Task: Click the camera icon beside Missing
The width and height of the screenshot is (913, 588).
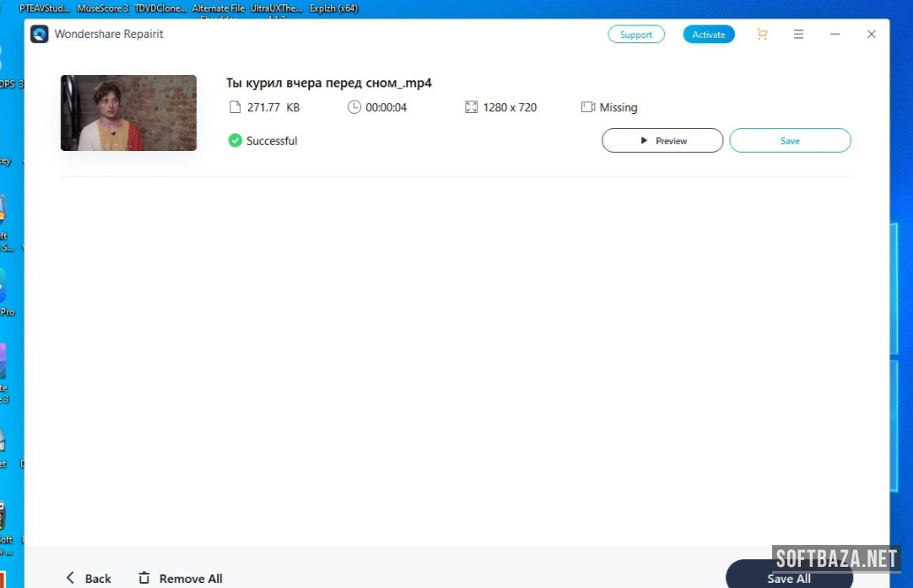Action: point(588,107)
